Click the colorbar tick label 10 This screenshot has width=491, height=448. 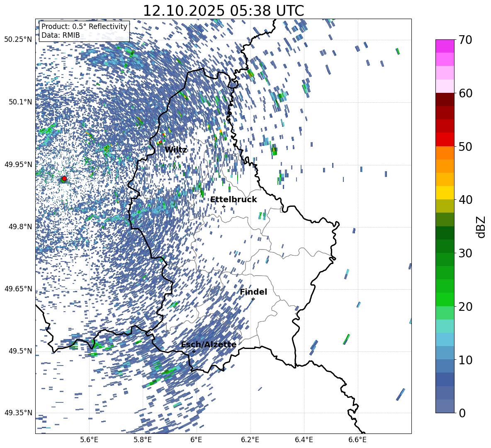pyautogui.click(x=465, y=360)
